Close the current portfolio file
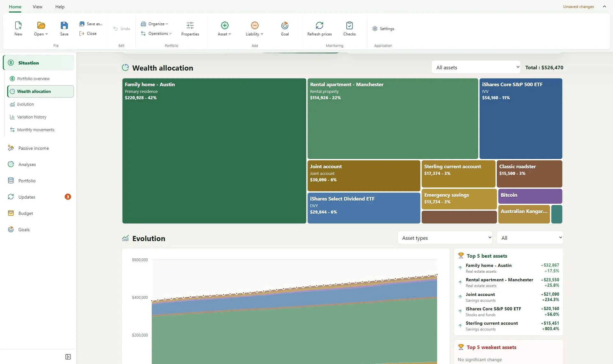Screen dimensions: 613x364 click(x=88, y=34)
